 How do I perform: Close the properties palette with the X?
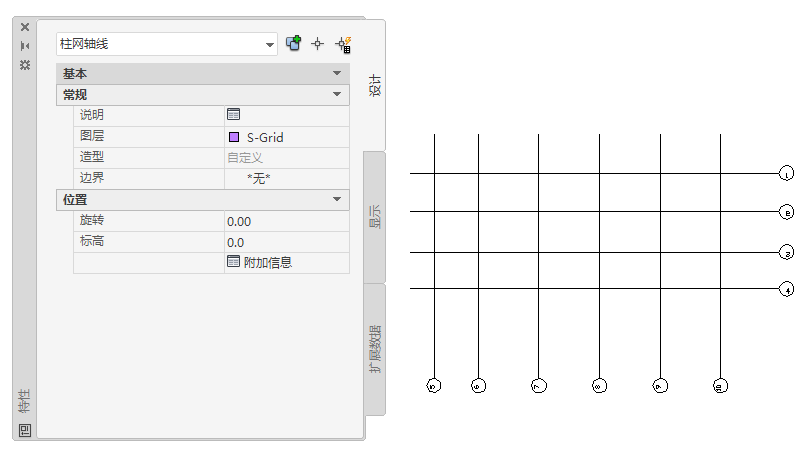pyautogui.click(x=25, y=27)
